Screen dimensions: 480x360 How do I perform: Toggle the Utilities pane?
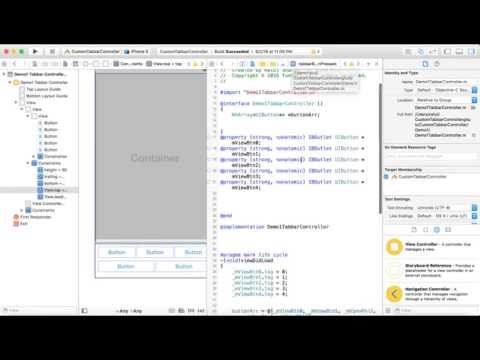471,52
